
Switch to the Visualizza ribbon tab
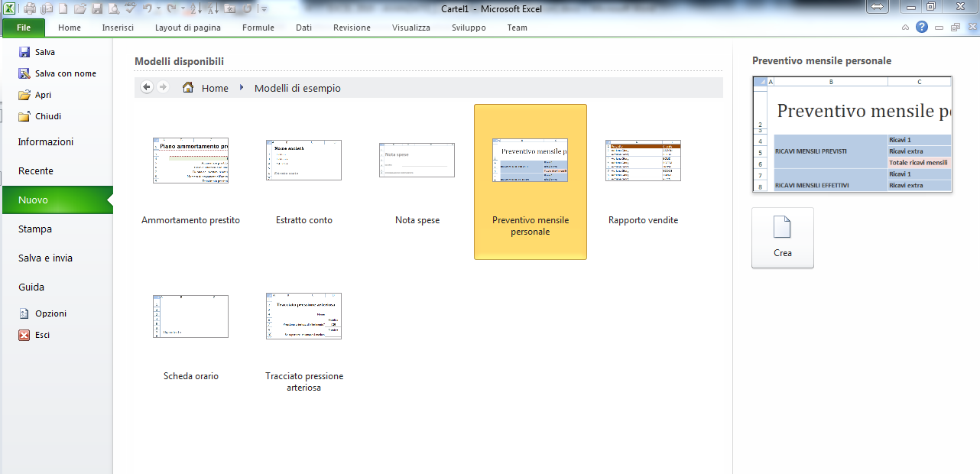tap(411, 28)
